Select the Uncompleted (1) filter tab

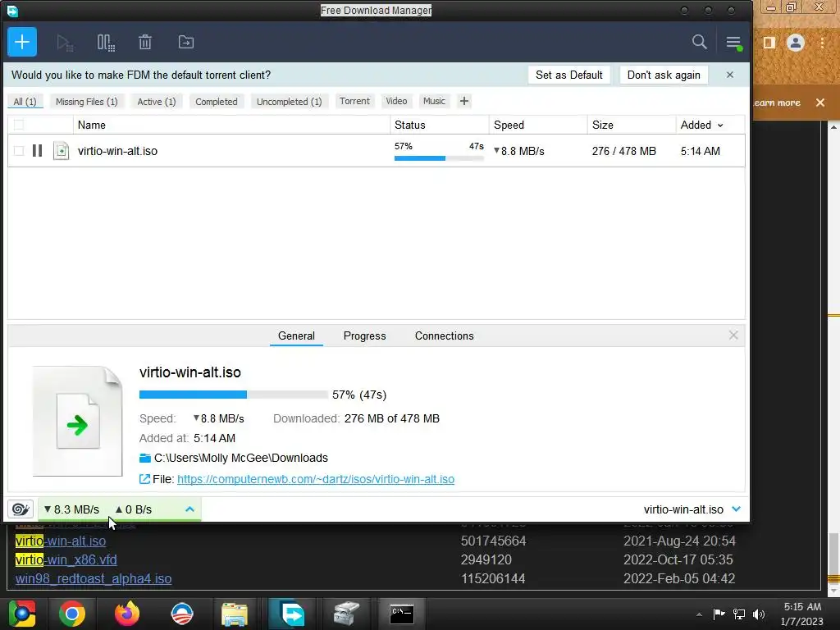tap(290, 102)
